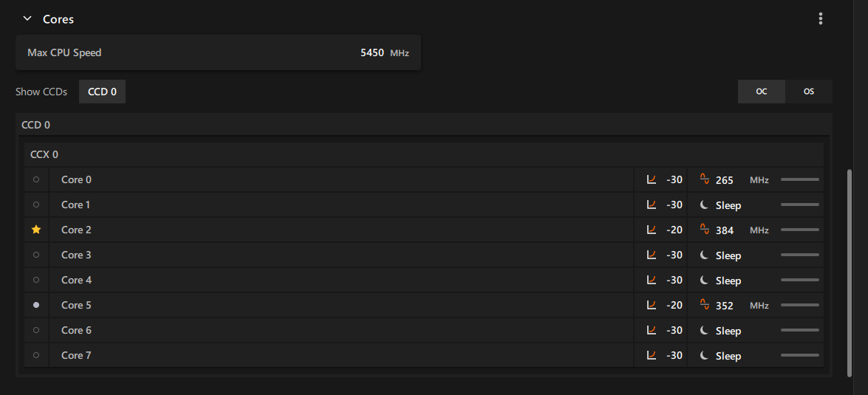
Task: Click the curve optimizer icon on Core 0
Action: (651, 179)
